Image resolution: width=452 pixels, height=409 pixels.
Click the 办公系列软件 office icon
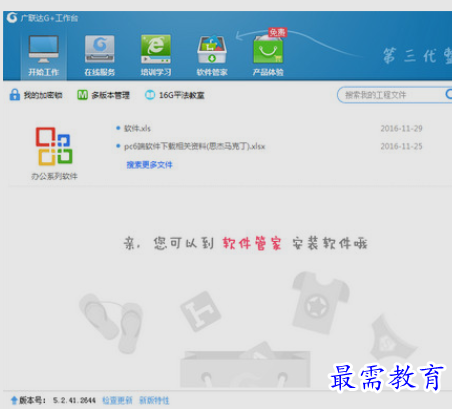point(54,146)
